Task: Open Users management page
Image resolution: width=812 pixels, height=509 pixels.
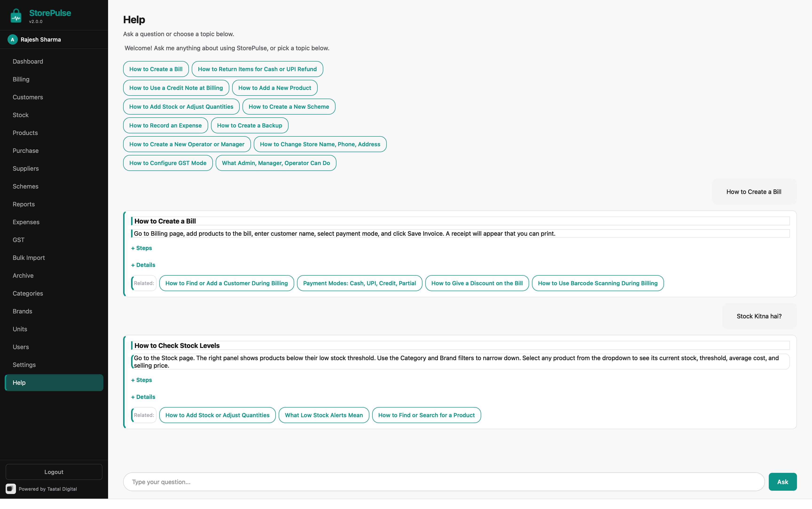Action: point(54,347)
